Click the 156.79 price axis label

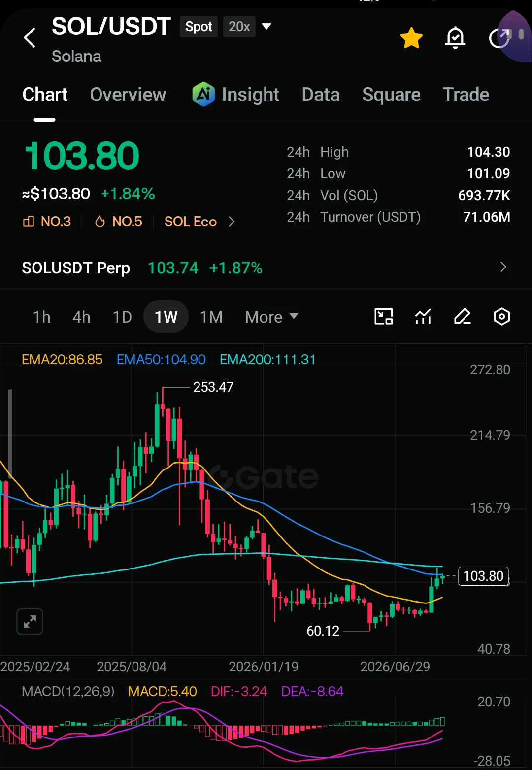490,508
